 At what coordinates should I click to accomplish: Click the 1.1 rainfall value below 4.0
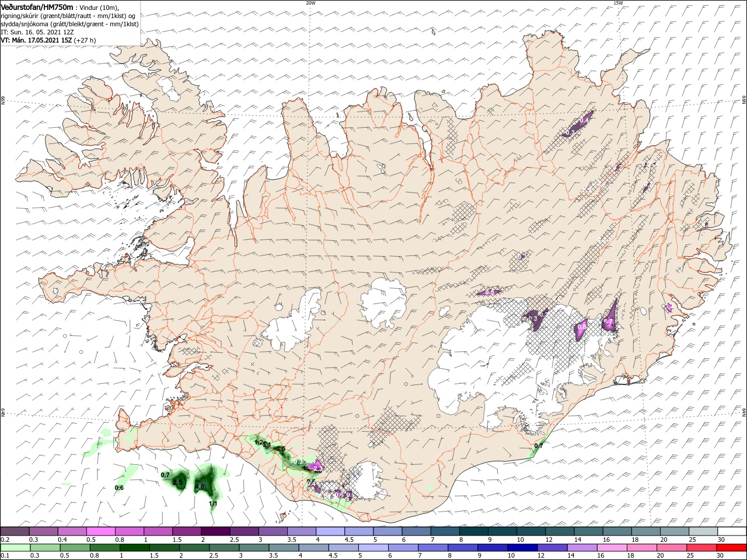[x=213, y=503]
